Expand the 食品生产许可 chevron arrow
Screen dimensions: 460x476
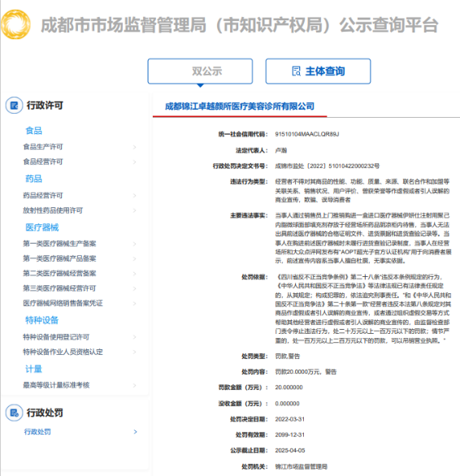135,147
